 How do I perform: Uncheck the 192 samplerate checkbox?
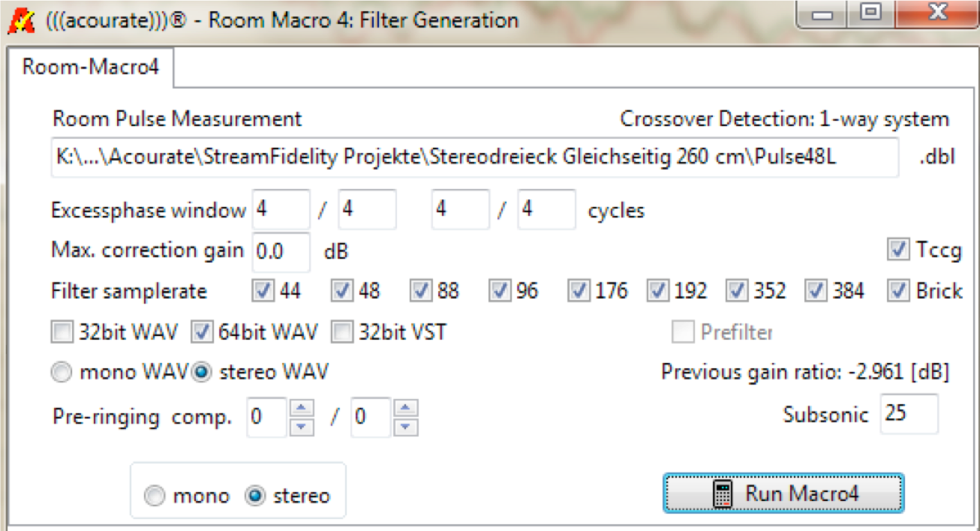coord(658,290)
